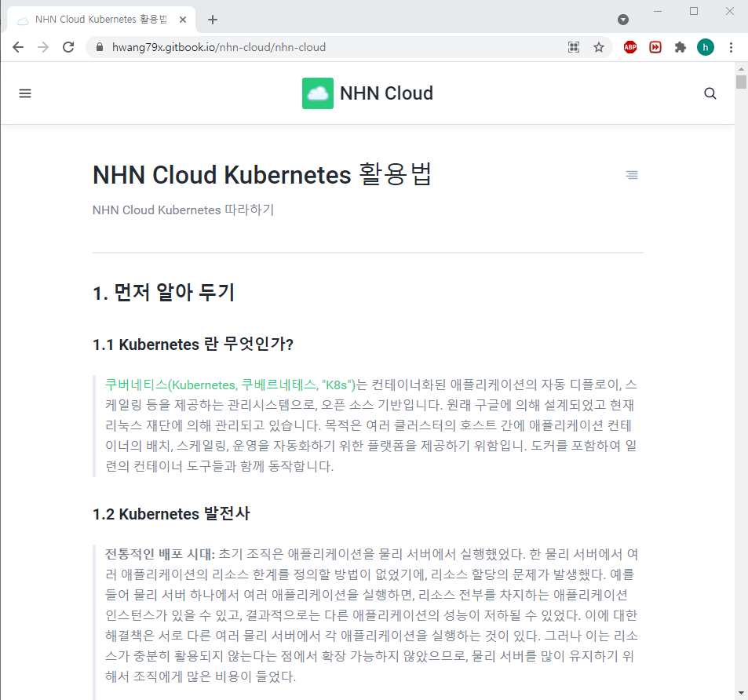The height and width of the screenshot is (700, 748).
Task: Click the scrollbar down arrow
Action: point(741,693)
